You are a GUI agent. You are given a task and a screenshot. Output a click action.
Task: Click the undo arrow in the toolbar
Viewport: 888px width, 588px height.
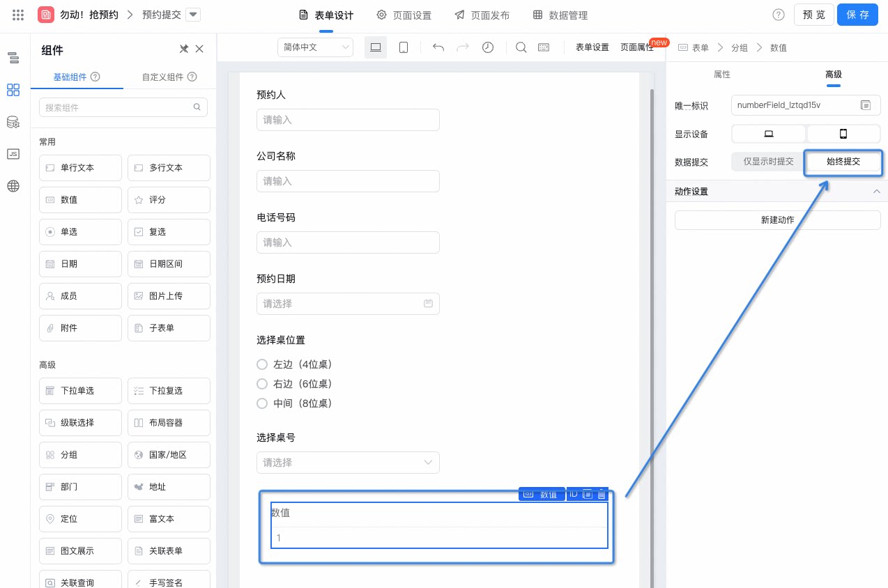(x=438, y=47)
